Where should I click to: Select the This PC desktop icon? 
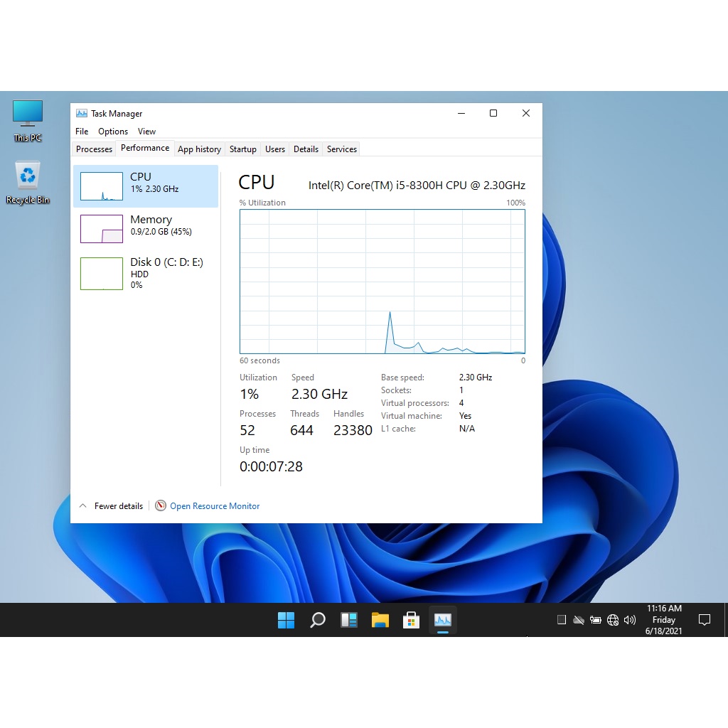pos(28,120)
